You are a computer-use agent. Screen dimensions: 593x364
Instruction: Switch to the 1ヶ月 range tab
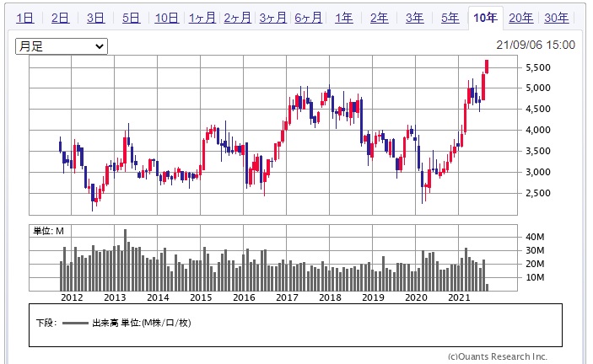click(202, 18)
